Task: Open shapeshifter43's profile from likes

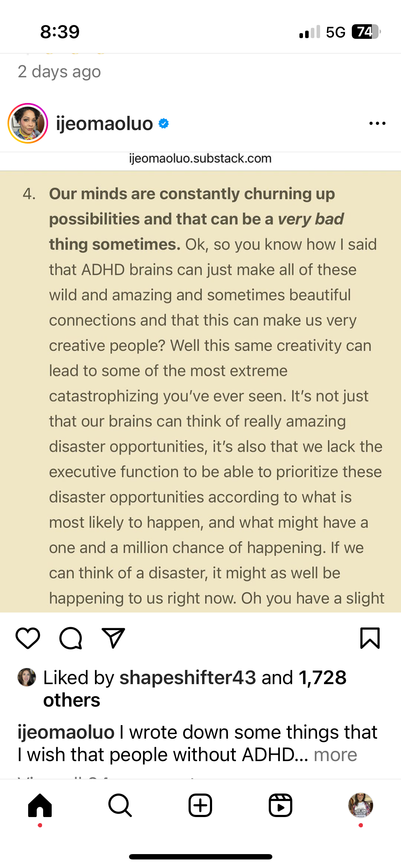Action: (x=187, y=677)
